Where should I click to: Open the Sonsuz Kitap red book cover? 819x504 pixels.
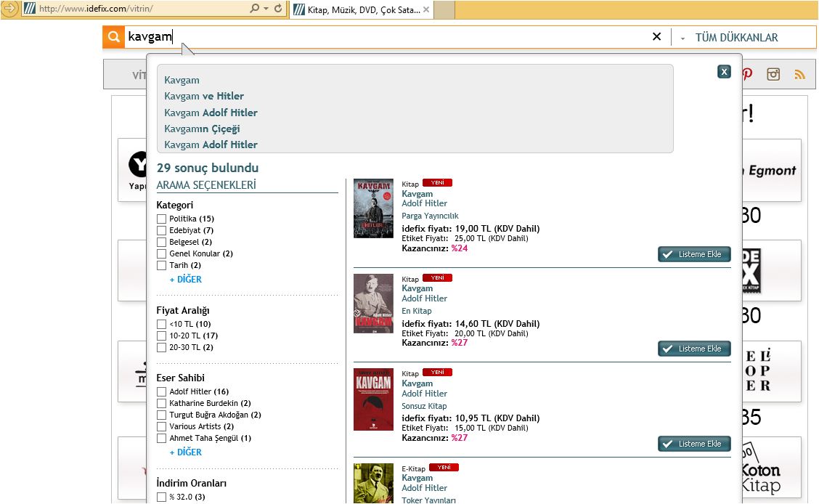click(x=373, y=399)
